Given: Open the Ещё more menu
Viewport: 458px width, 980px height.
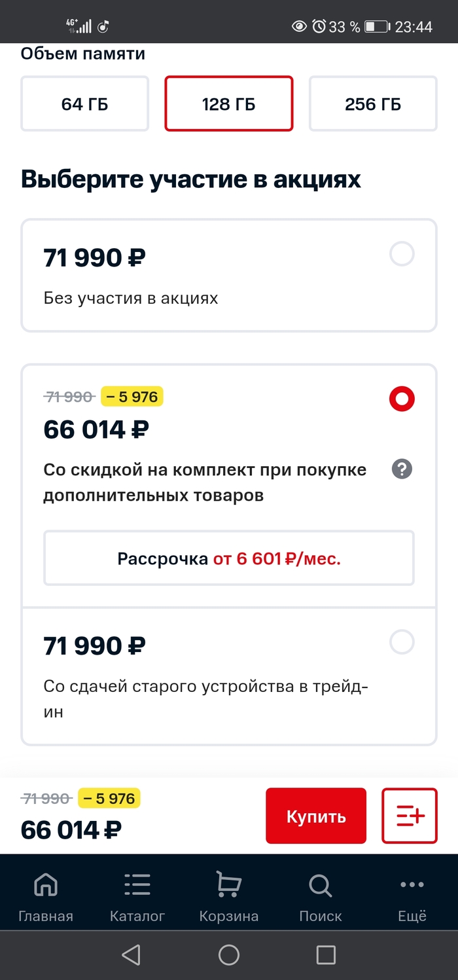Looking at the screenshot, I should [412, 898].
